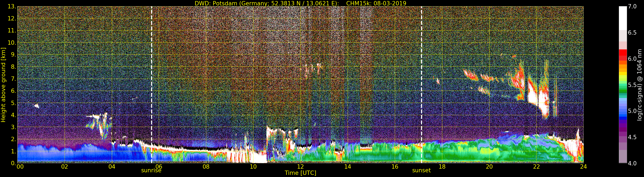Click the time axis tick label '18'
The image size is (644, 177).
[x=442, y=167]
